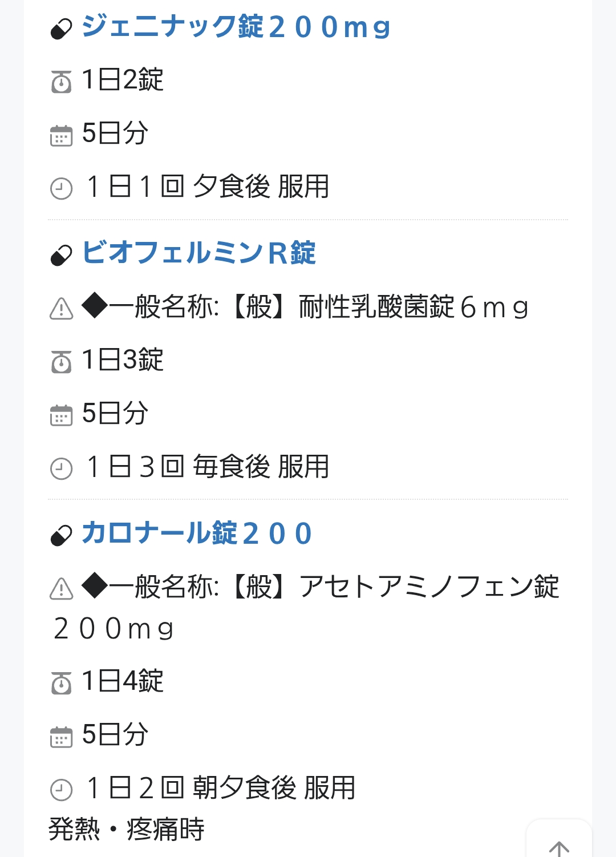Click the pill icon beside ビオフェルミンR錠
616x857 pixels.
[62, 255]
